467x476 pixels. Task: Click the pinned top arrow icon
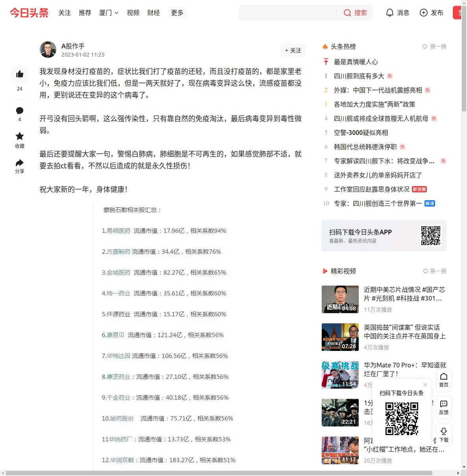click(326, 62)
